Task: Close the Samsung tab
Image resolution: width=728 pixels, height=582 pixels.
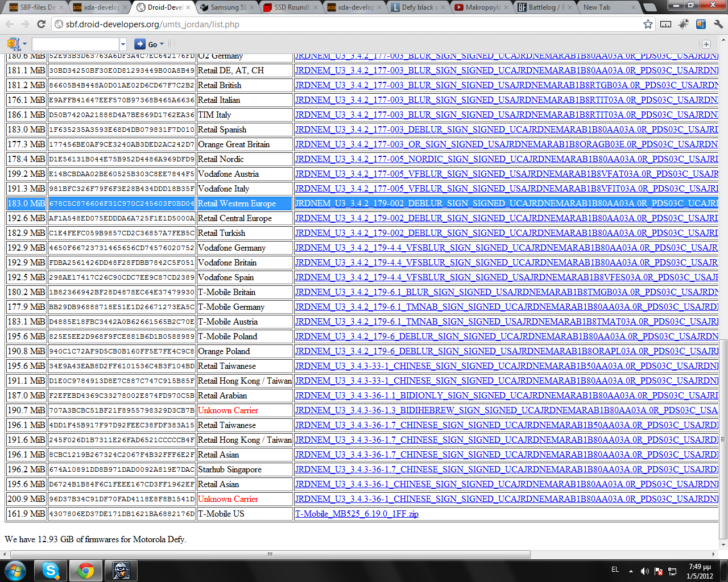Action: pos(253,7)
